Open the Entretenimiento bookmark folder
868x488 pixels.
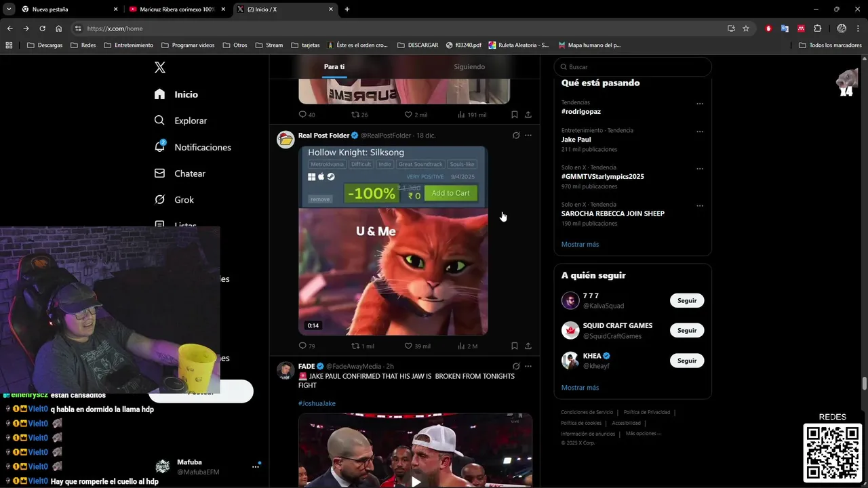(128, 45)
